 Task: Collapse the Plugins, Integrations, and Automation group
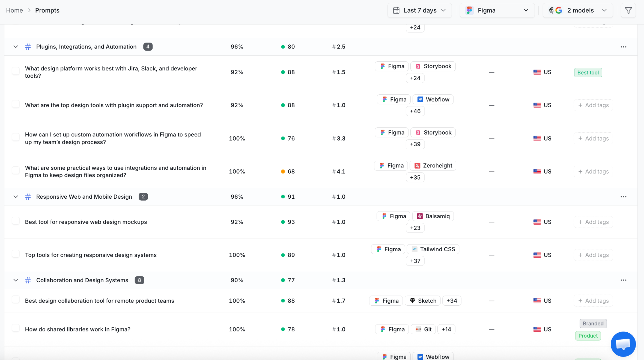16,47
